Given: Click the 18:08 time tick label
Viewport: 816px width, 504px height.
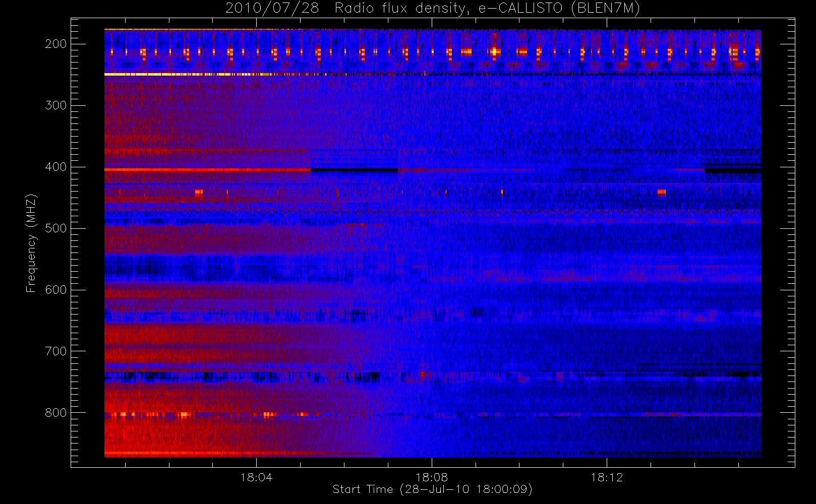Looking at the screenshot, I should click(x=432, y=477).
